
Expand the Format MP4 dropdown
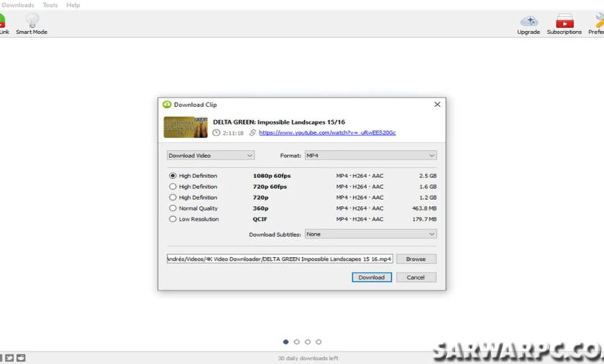coord(371,155)
